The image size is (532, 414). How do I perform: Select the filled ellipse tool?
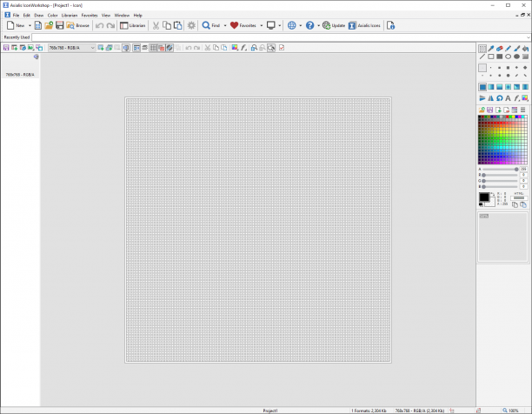tap(516, 57)
